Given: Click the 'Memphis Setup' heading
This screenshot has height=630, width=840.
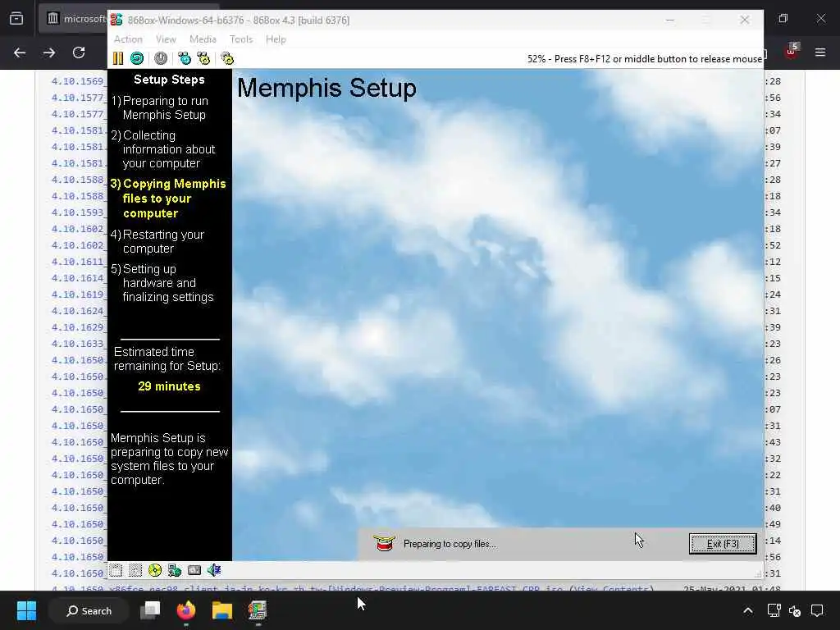Looking at the screenshot, I should point(326,88).
